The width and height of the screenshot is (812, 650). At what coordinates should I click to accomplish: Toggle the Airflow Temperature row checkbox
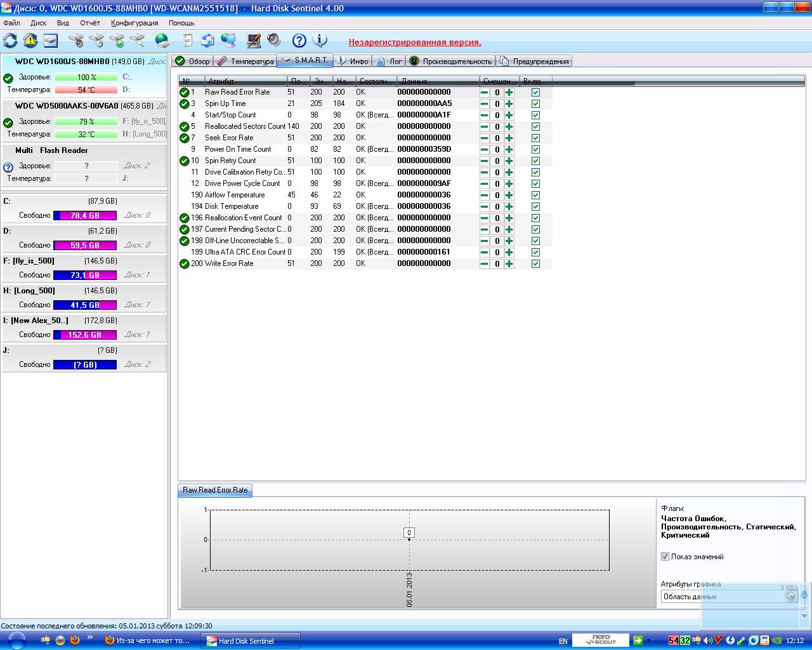535,195
